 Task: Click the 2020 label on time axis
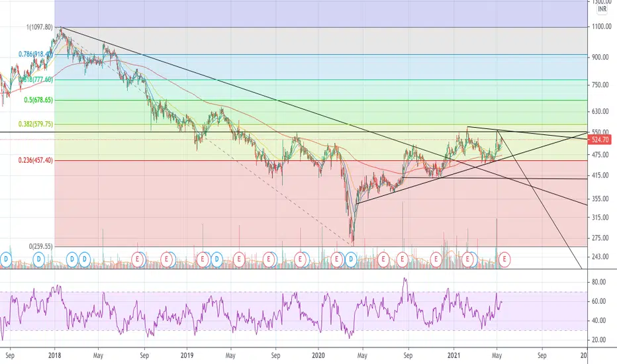318,356
